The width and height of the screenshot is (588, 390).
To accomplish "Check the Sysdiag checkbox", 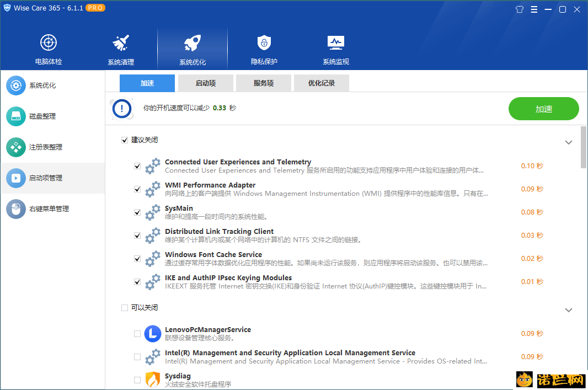I will tap(137, 380).
